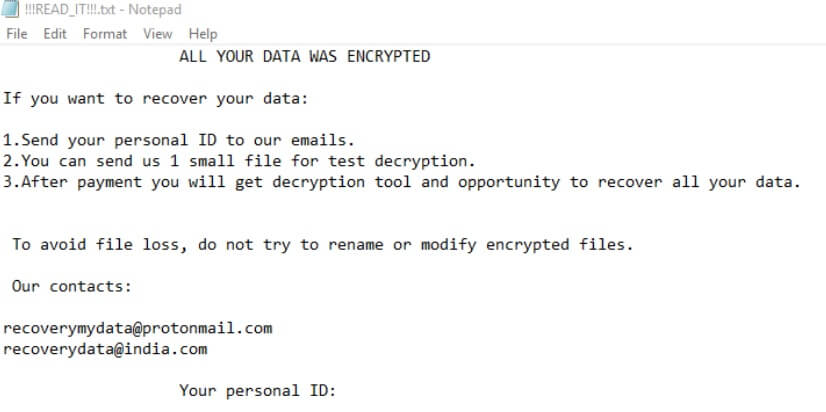The width and height of the screenshot is (826, 412).
Task: Click the 'To avoid file loss' warning line
Action: coord(322,244)
